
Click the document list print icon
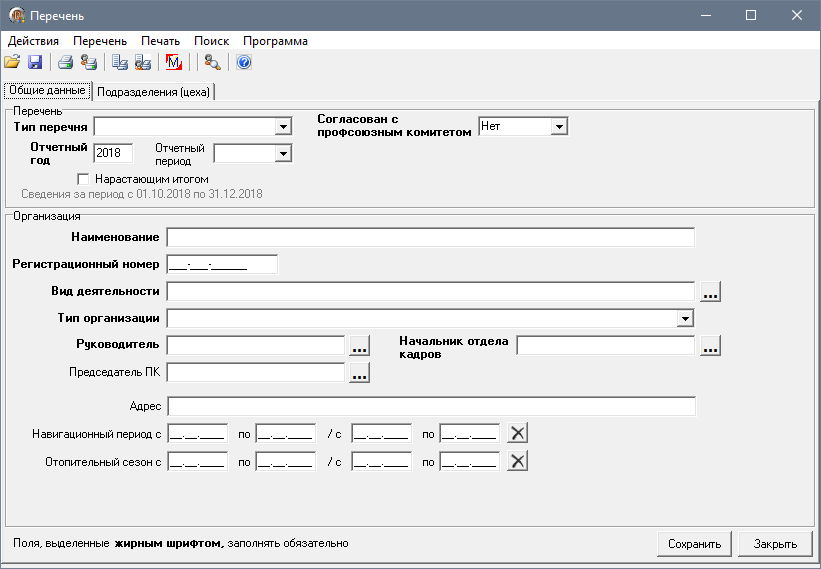click(x=120, y=62)
